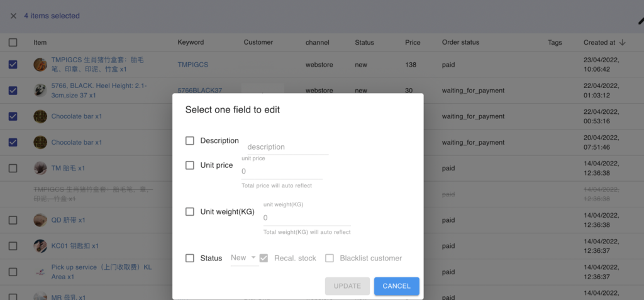
Task: Click the pencil edit icon at top right
Action: tap(640, 20)
